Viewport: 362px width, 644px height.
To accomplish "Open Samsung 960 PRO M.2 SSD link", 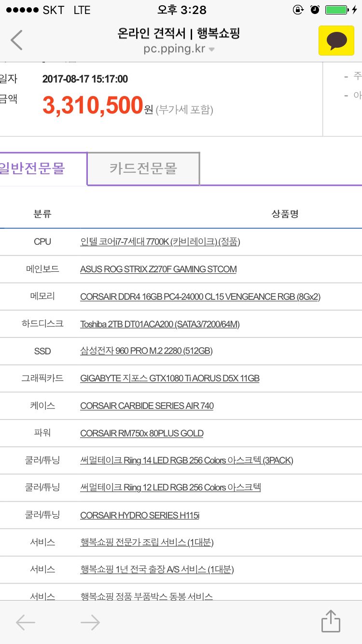I will [x=146, y=351].
